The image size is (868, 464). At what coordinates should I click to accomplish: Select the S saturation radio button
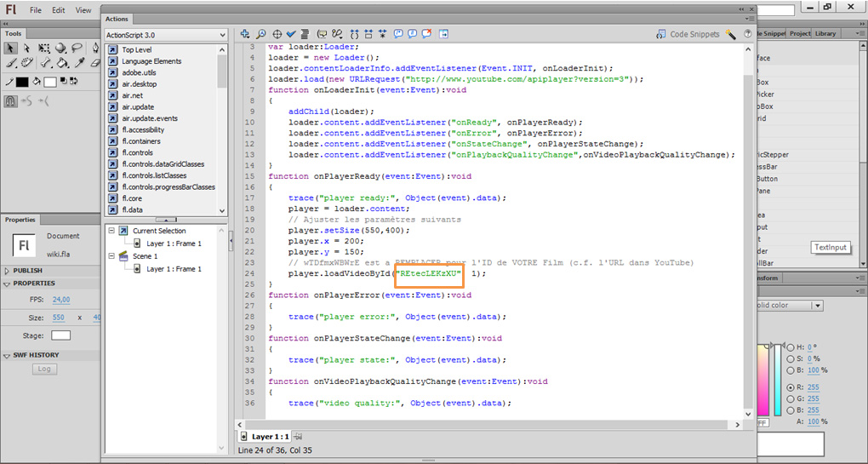pyautogui.click(x=791, y=358)
